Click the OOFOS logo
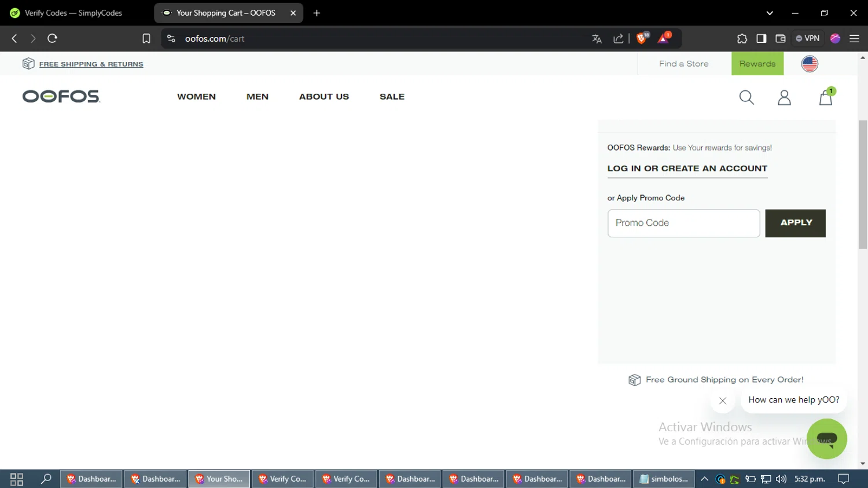Image resolution: width=868 pixels, height=488 pixels. tap(61, 96)
